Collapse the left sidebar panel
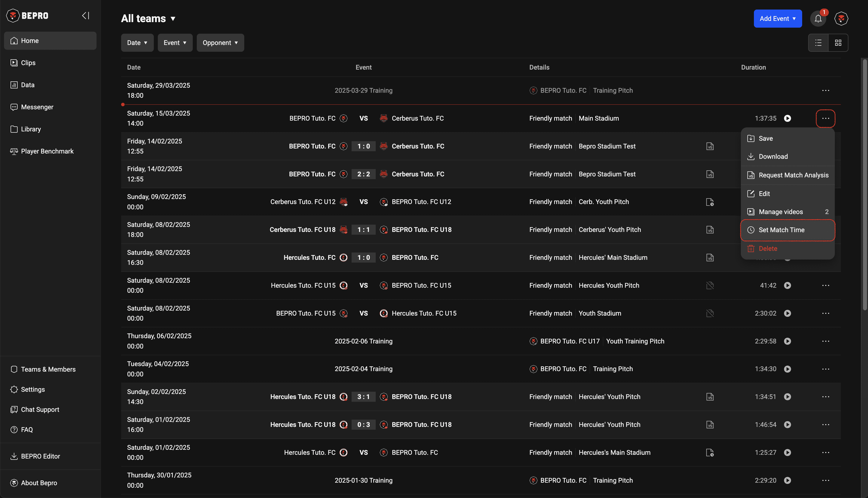The image size is (868, 498). click(85, 16)
